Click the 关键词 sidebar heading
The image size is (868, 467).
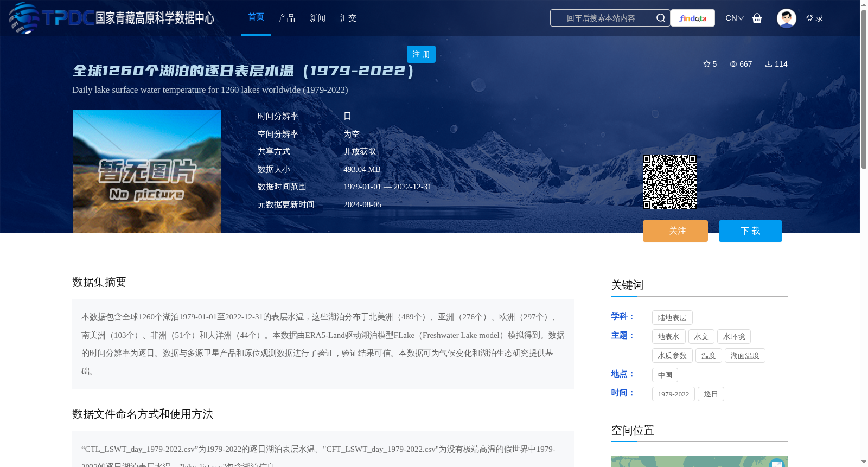627,285
